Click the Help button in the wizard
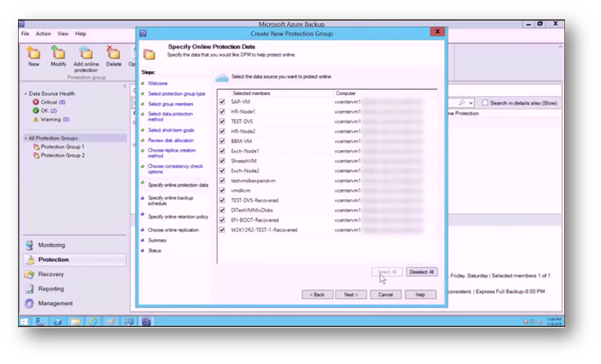 coord(420,295)
